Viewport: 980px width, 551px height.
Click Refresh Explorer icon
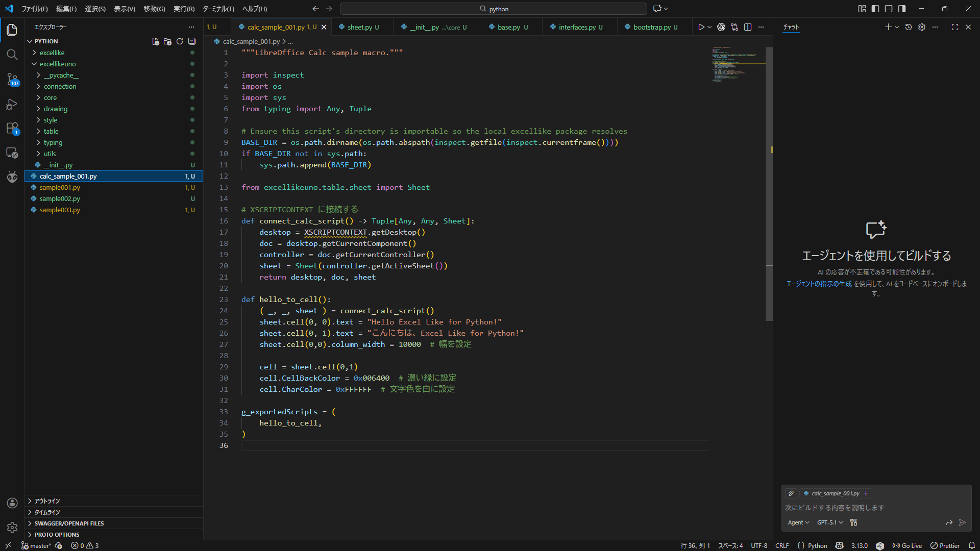pyautogui.click(x=180, y=41)
